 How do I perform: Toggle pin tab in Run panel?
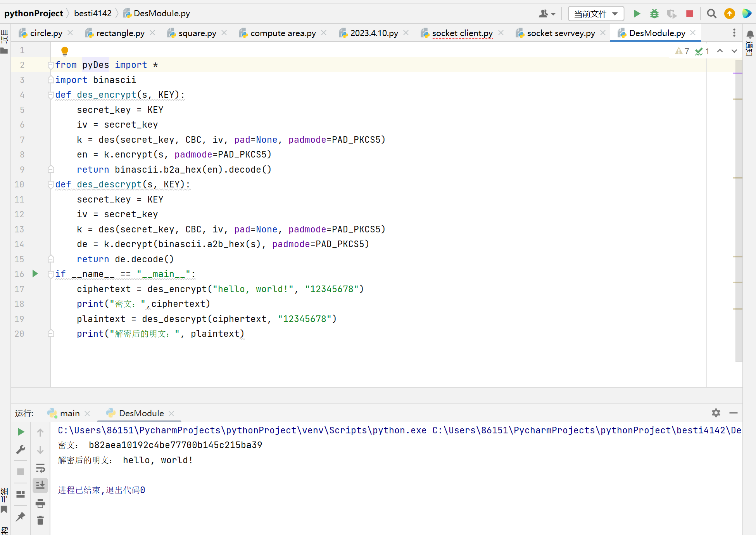coord(21,516)
